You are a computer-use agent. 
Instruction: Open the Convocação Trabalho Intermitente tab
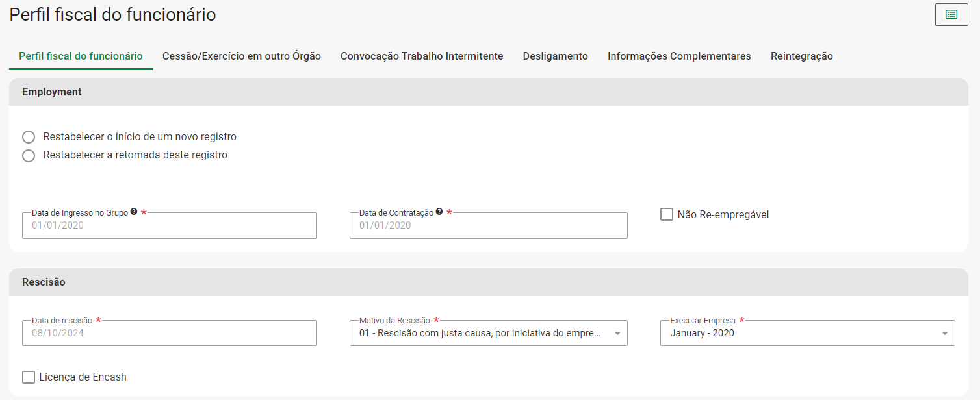point(422,56)
